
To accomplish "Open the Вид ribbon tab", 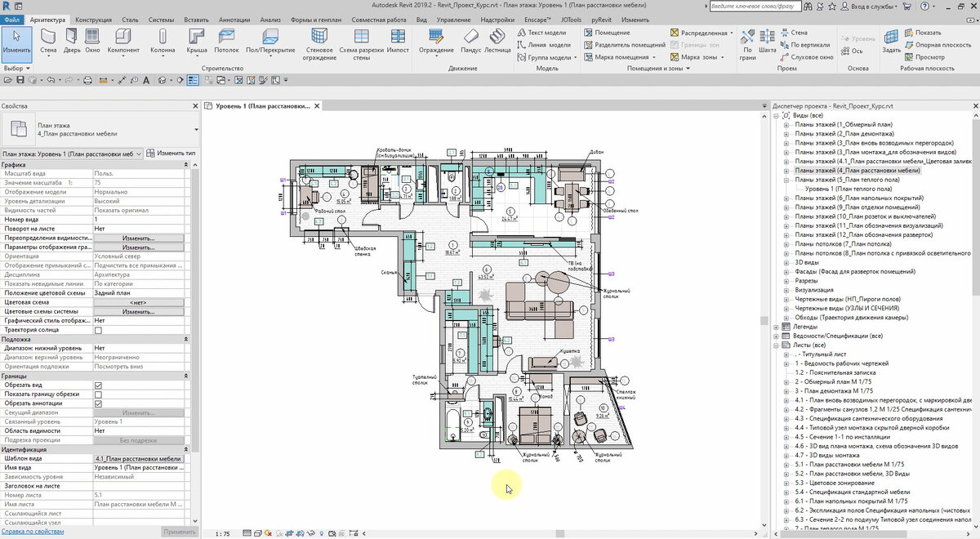I will pos(421,18).
